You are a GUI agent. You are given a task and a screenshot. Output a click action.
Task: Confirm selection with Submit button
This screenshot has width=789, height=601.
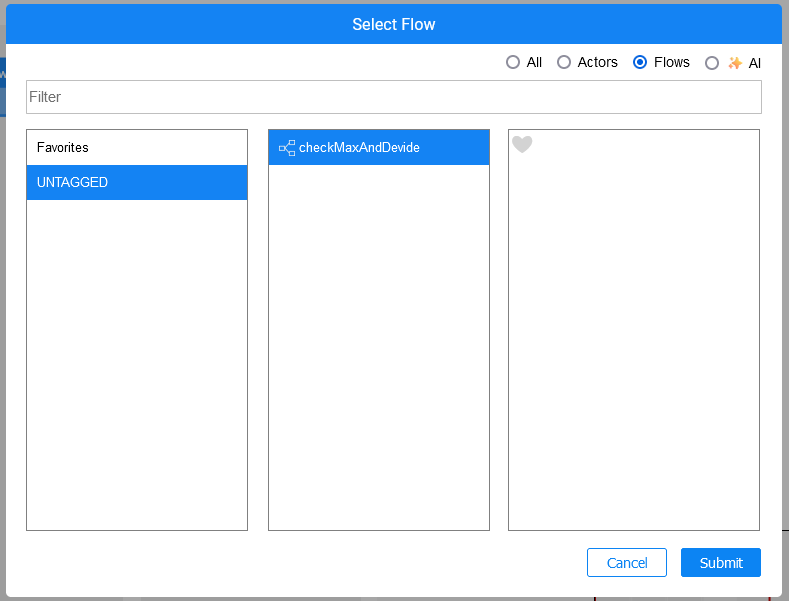click(721, 563)
